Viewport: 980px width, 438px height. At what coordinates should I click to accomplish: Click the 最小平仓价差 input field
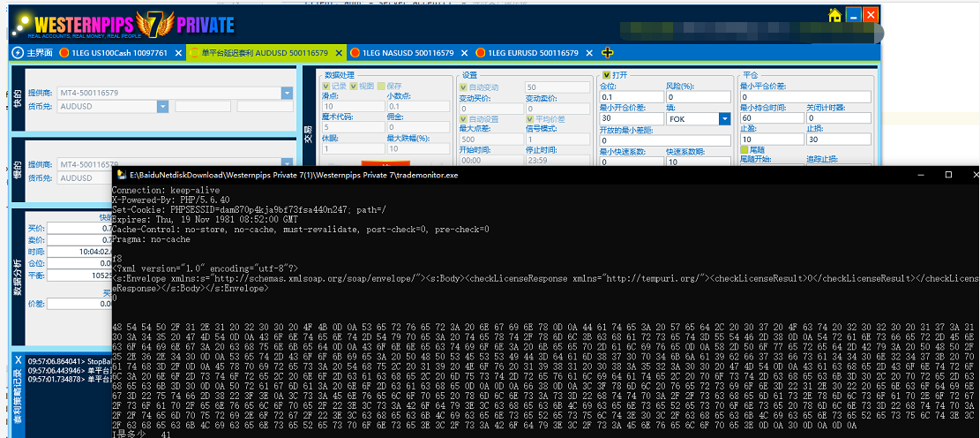click(805, 97)
